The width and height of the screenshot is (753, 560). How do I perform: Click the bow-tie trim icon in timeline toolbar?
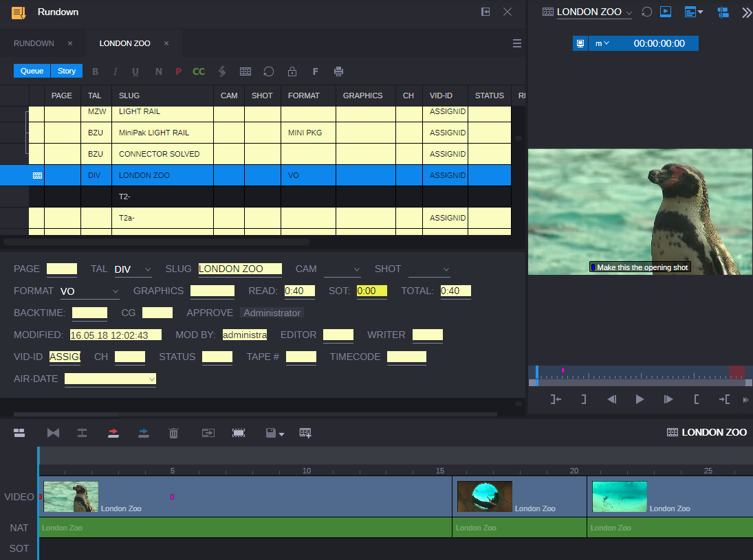[54, 433]
